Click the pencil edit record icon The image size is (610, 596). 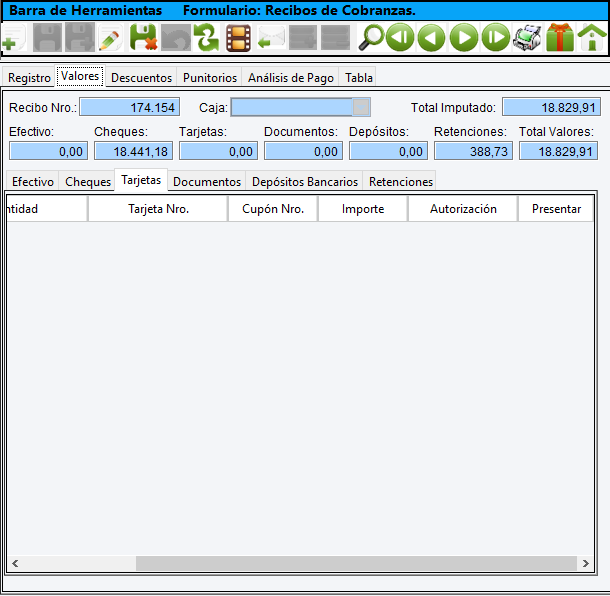(x=110, y=39)
